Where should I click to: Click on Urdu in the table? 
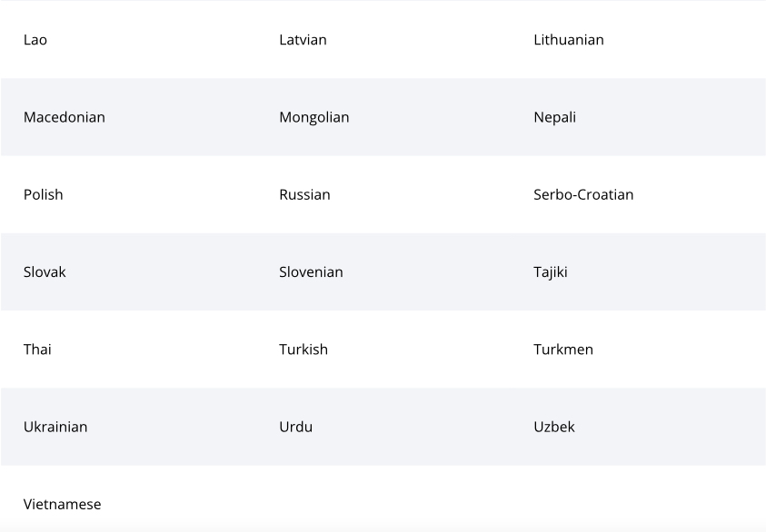(295, 427)
